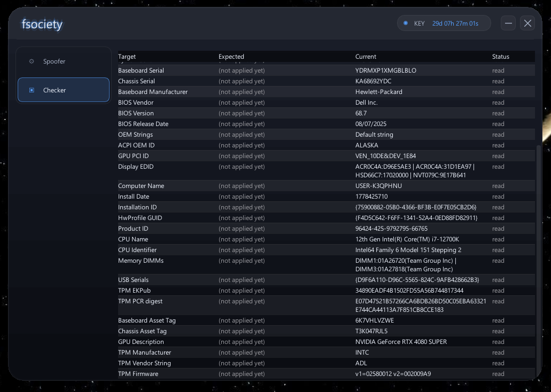Select the Chassis Serial row label
Viewport: 551px width, 392px height.
coord(136,81)
